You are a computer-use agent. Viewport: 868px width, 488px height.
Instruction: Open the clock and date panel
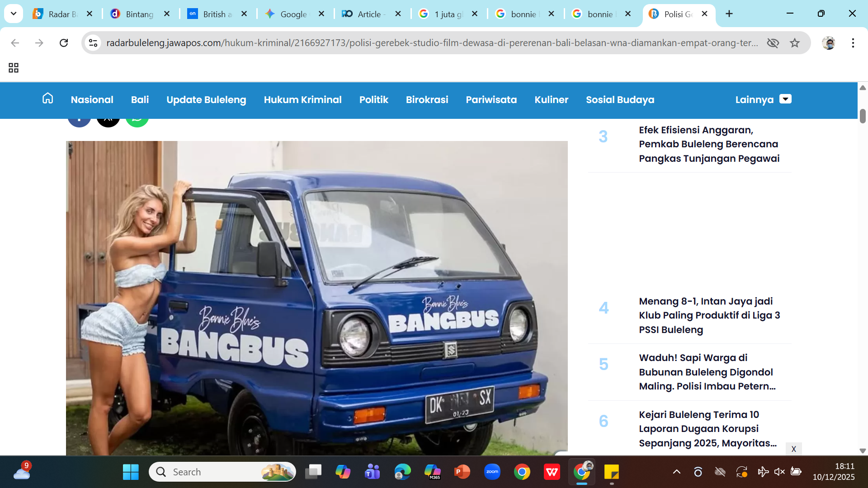[833, 471]
